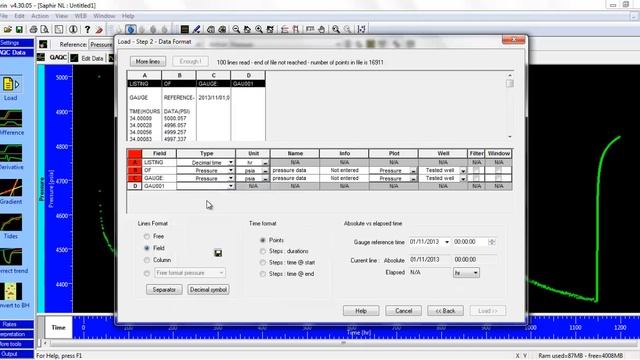
Task: Click the Cancel button
Action: (403, 311)
